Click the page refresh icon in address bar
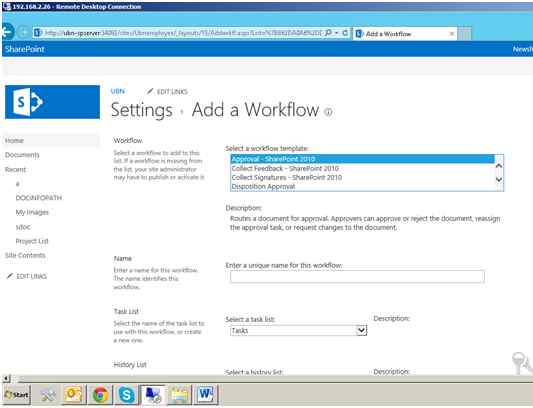The image size is (533, 408). (345, 33)
